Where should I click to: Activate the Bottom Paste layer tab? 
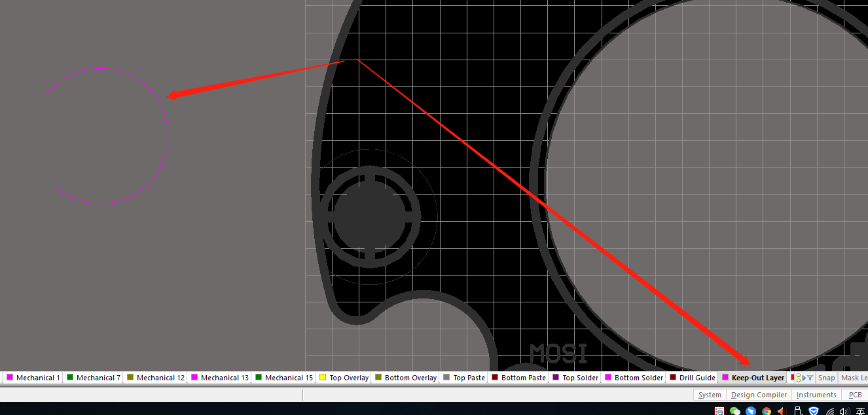[518, 378]
